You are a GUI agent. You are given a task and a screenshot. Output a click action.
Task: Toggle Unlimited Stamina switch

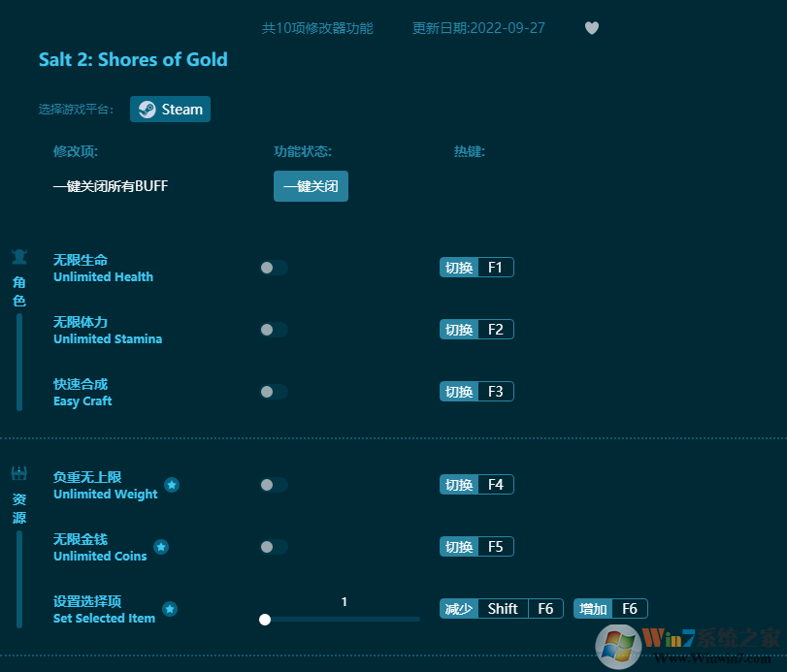click(x=274, y=330)
